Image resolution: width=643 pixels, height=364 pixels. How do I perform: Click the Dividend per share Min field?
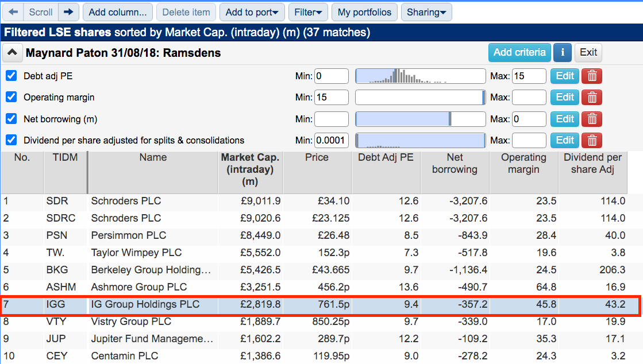pyautogui.click(x=332, y=141)
